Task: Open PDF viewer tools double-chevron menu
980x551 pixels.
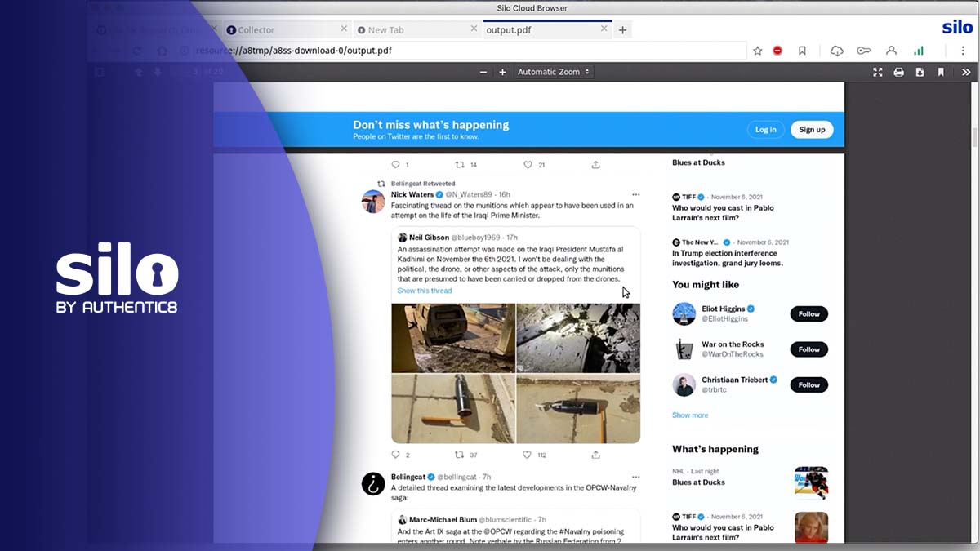Action: [x=966, y=72]
